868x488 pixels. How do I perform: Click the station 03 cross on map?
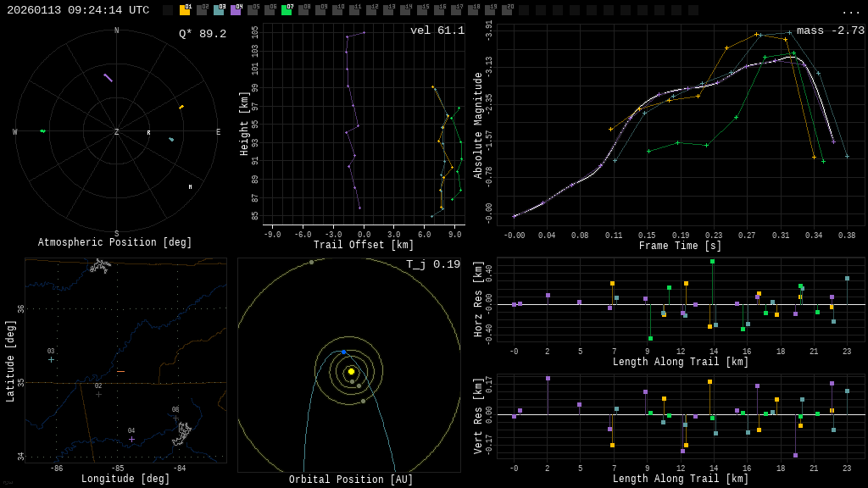click(x=51, y=359)
